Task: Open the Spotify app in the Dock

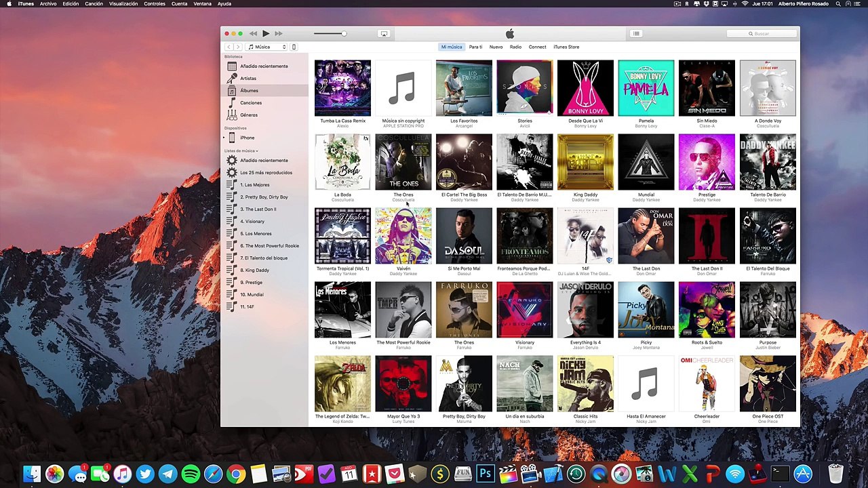Action: [x=191, y=474]
